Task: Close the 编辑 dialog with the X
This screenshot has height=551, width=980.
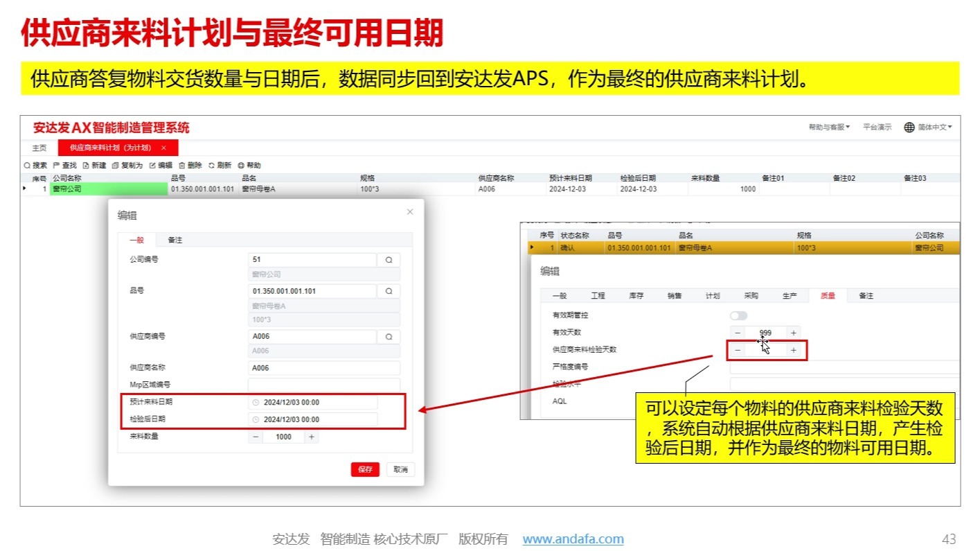Action: [410, 211]
